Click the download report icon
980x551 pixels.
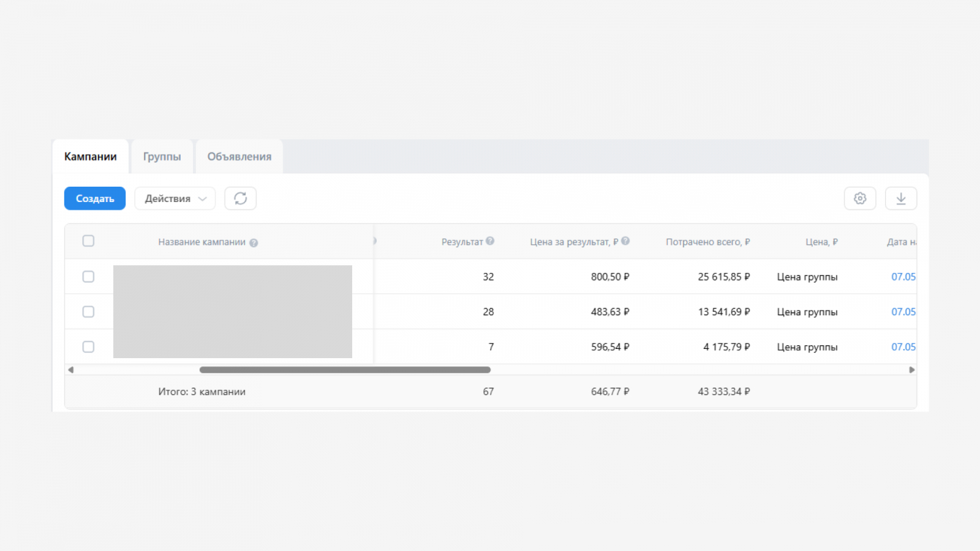point(901,198)
